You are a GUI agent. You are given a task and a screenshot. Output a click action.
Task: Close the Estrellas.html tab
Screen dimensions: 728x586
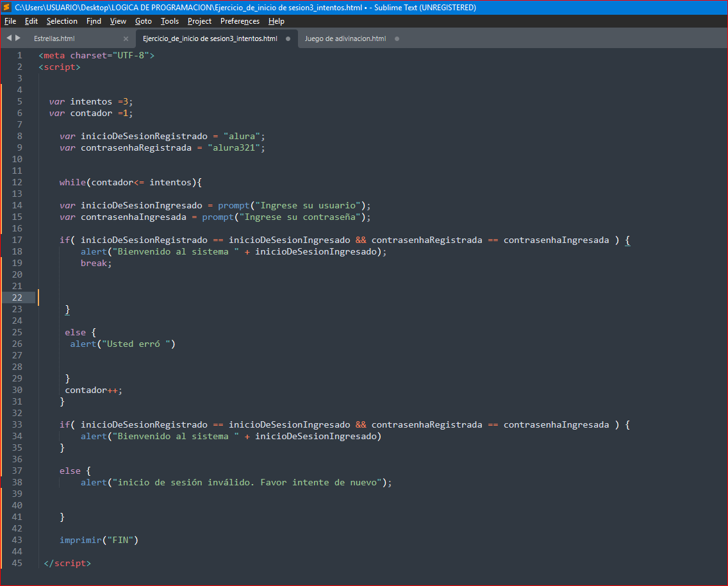coord(126,38)
